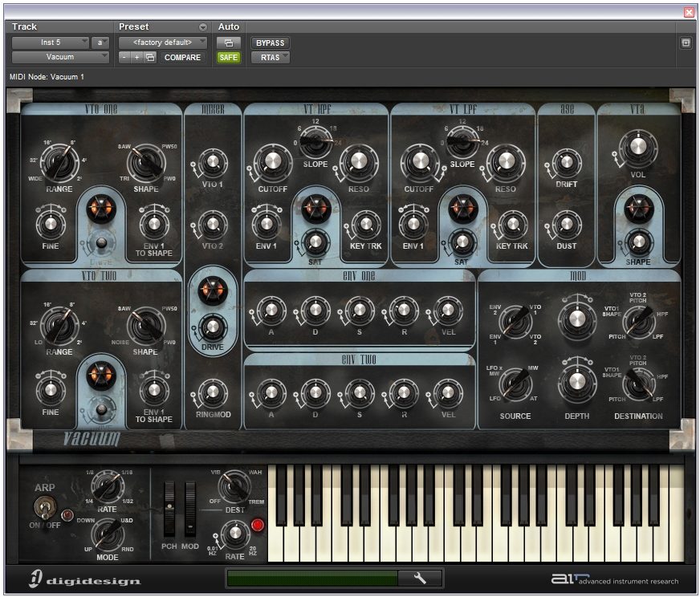The width and height of the screenshot is (700, 597).
Task: Click the automation enable icon under Auto
Action: (x=229, y=43)
